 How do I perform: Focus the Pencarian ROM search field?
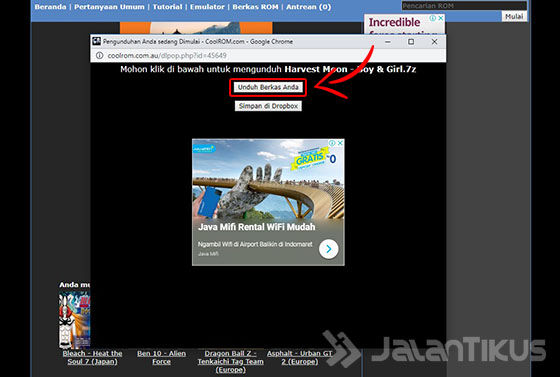click(464, 6)
